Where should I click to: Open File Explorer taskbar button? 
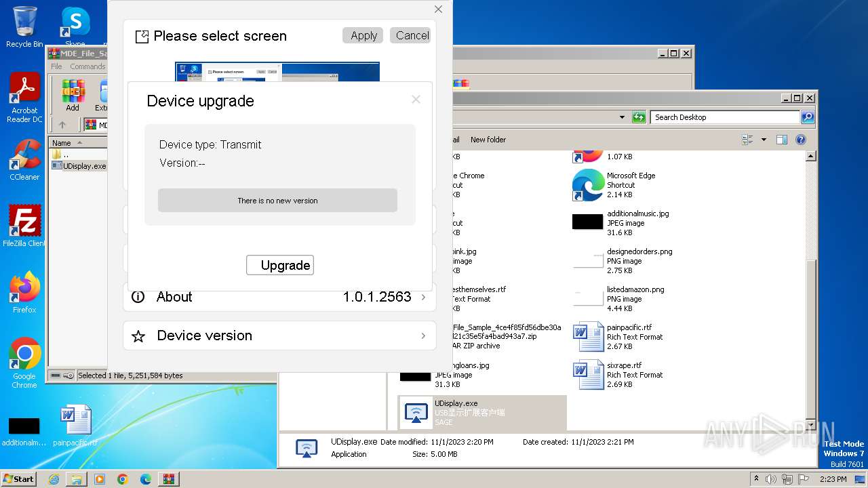(77, 479)
